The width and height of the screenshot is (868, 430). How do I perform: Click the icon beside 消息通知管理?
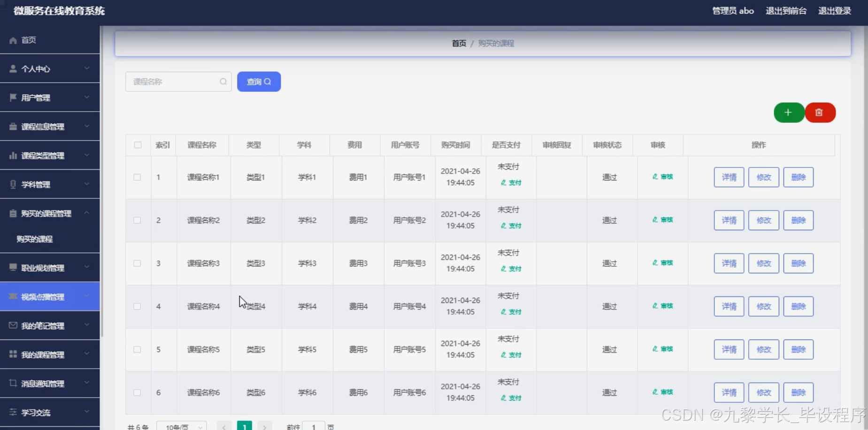(x=13, y=383)
